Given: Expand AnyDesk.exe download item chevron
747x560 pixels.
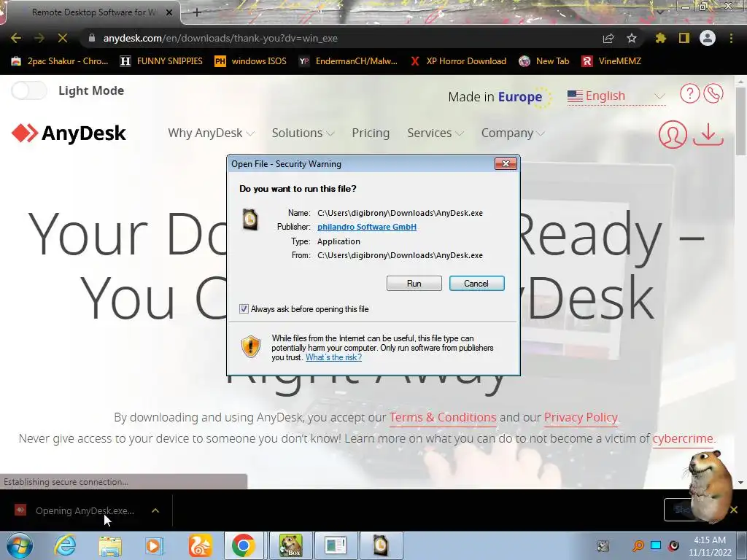Looking at the screenshot, I should click(x=155, y=510).
